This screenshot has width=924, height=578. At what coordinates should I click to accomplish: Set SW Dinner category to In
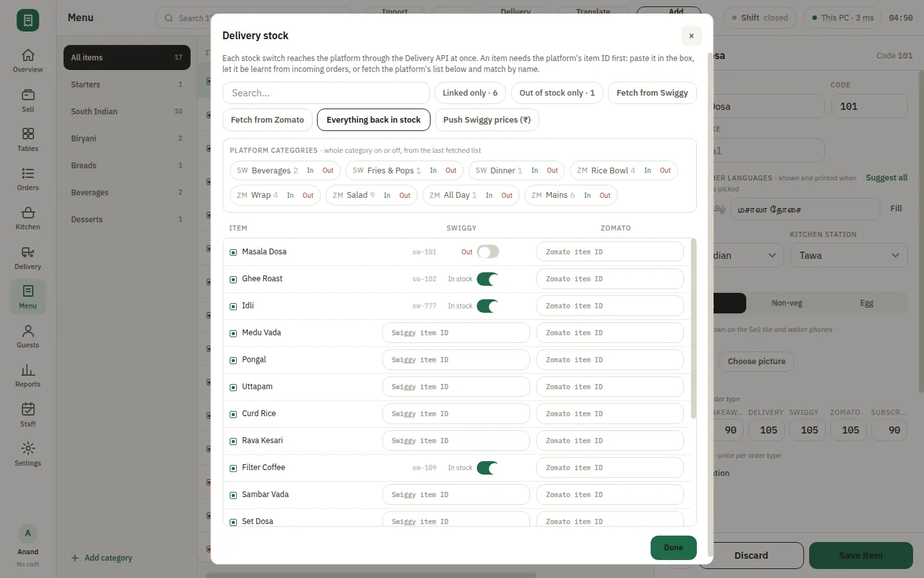point(535,171)
